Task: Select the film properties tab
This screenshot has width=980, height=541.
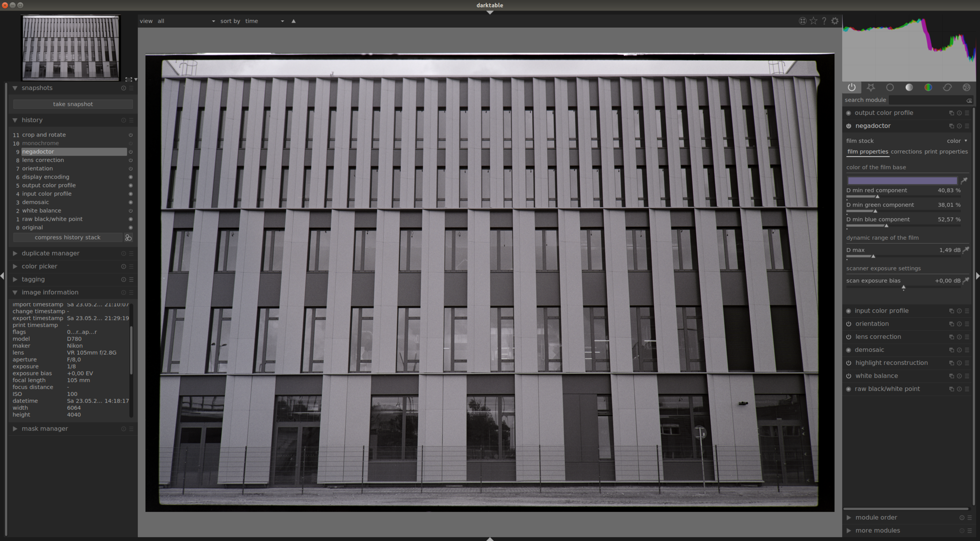Action: [867, 151]
